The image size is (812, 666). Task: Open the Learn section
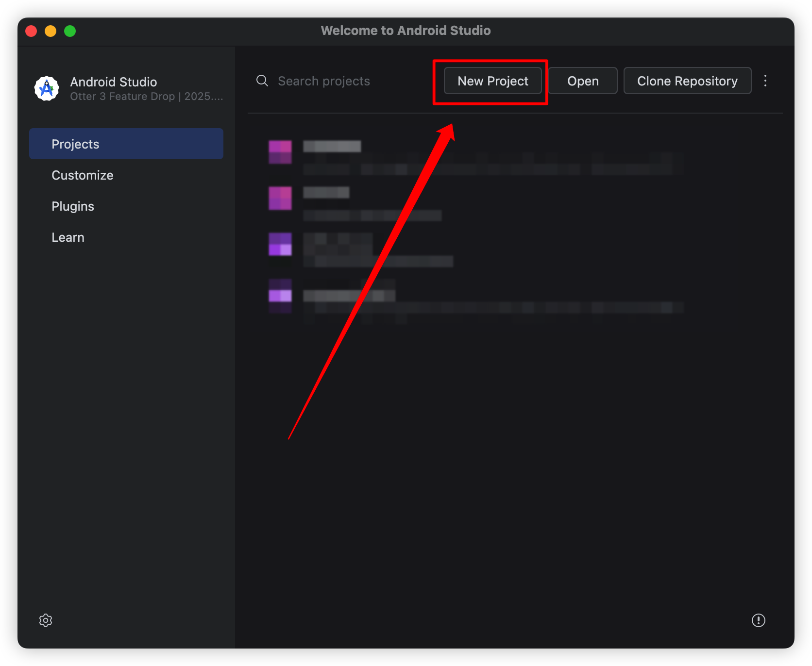[x=68, y=237]
